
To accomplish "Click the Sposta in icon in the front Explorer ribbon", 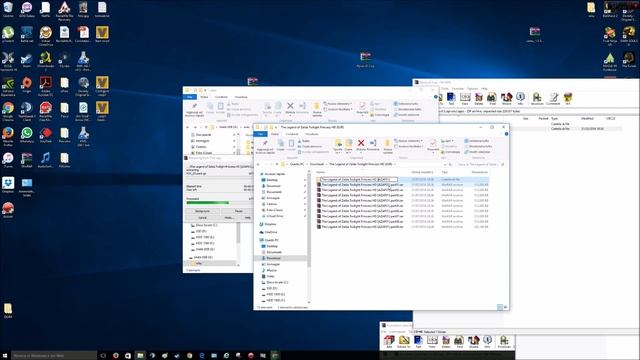I will click(338, 143).
